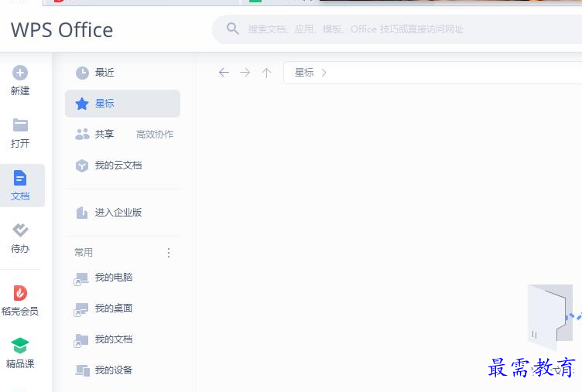The height and width of the screenshot is (392, 582).
Task: Open the 常用 three-dot options menu
Action: coord(169,253)
